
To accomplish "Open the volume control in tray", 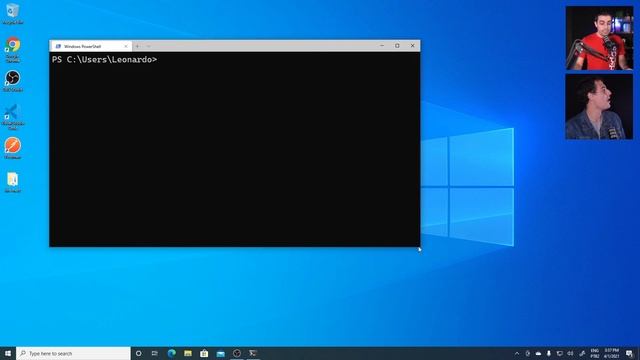I will point(570,353).
